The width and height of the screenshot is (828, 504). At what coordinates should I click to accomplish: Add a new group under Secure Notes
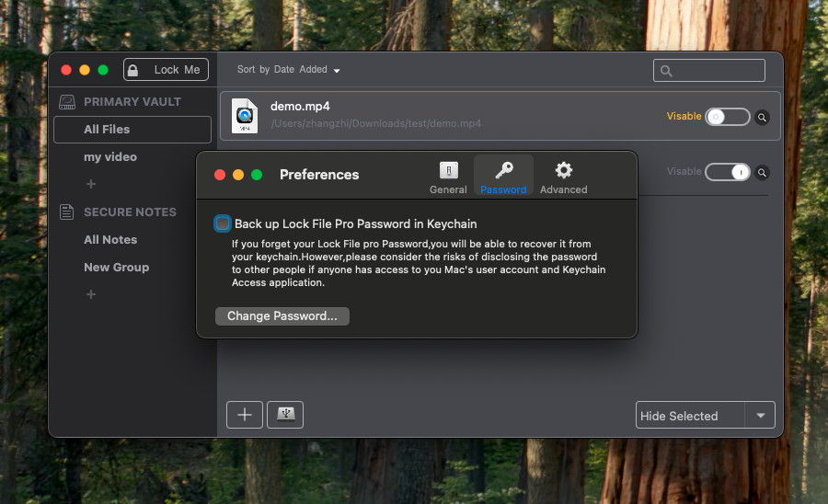(x=91, y=294)
